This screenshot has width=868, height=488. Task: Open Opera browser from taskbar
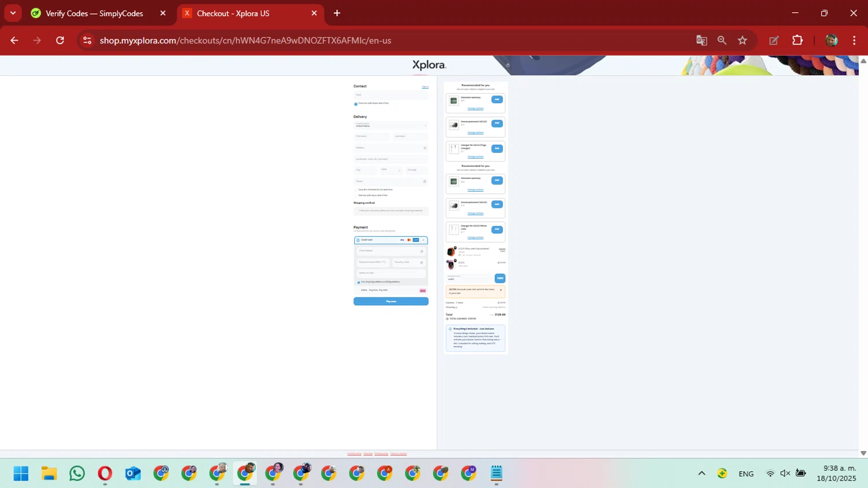[105, 474]
